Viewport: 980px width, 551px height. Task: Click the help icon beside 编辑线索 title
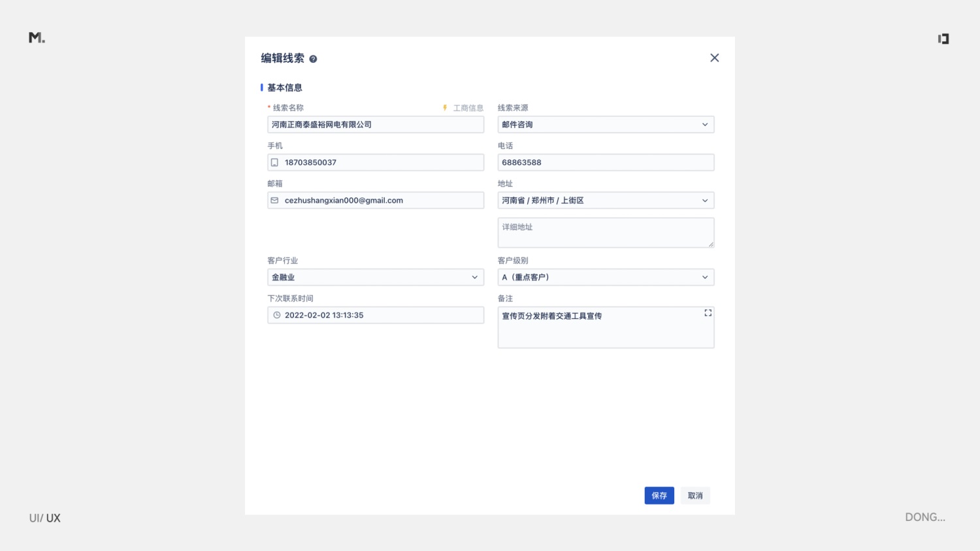[313, 59]
